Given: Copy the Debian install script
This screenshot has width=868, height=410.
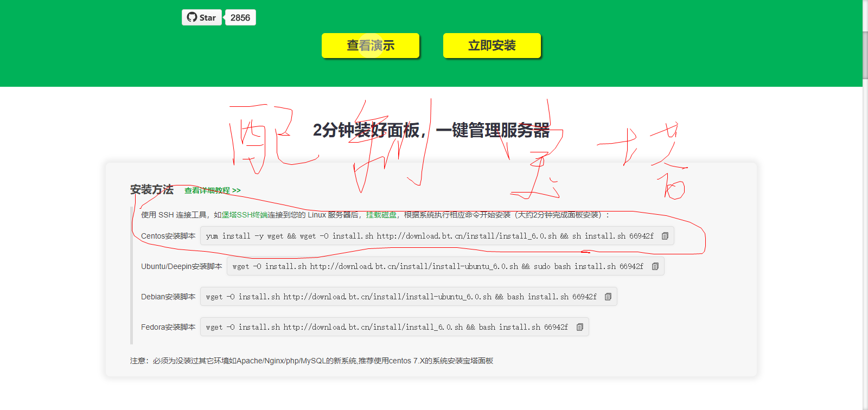Looking at the screenshot, I should [608, 297].
